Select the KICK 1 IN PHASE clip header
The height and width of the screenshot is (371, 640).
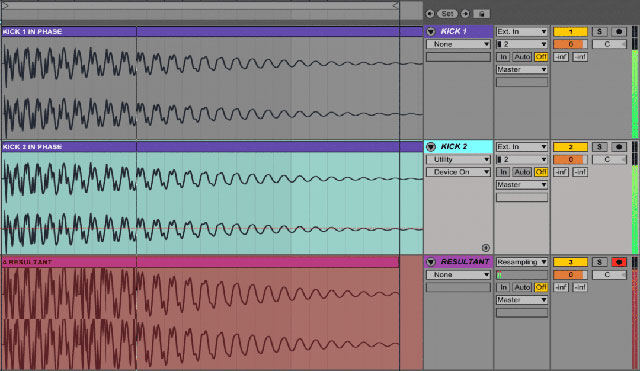tap(212, 31)
